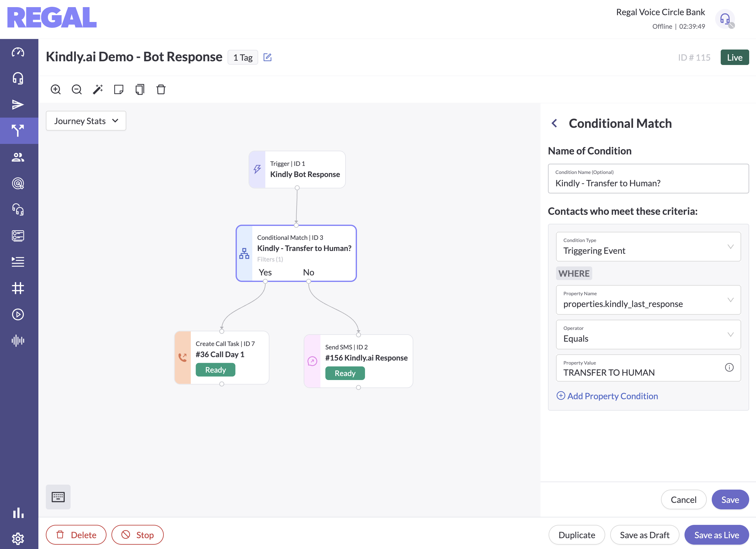
Task: Open the settings gear in sidebar
Action: click(18, 538)
